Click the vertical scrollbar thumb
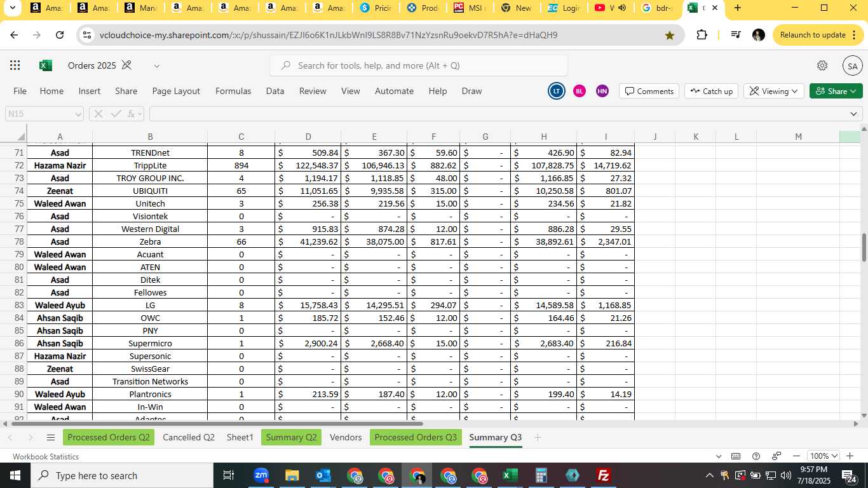The image size is (868, 488). (x=864, y=247)
